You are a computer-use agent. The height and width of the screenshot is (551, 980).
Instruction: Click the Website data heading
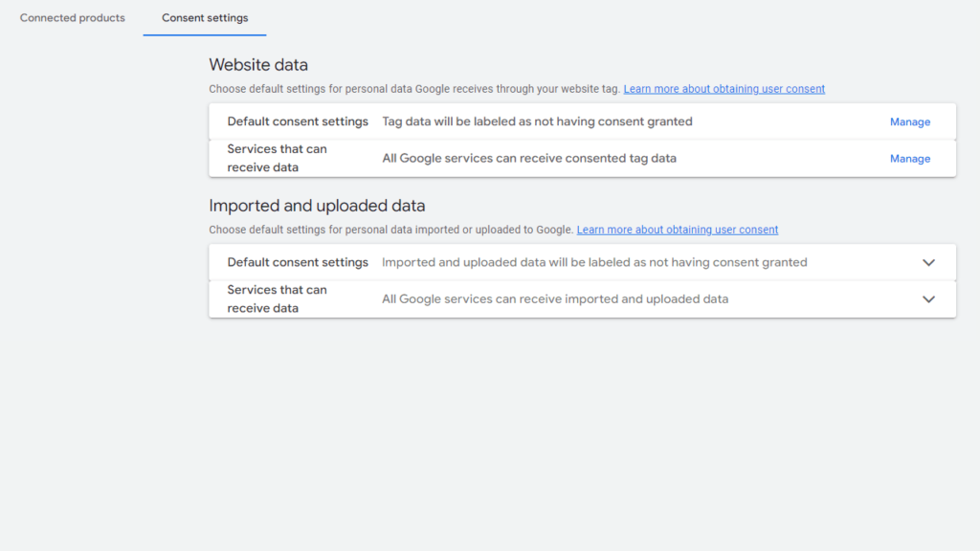coord(258,65)
